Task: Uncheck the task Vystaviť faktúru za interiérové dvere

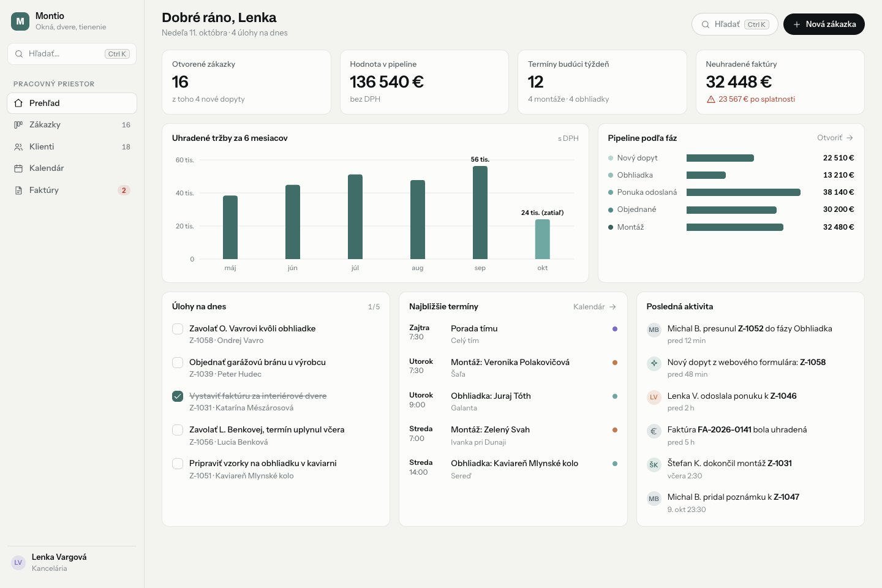Action: [x=178, y=396]
